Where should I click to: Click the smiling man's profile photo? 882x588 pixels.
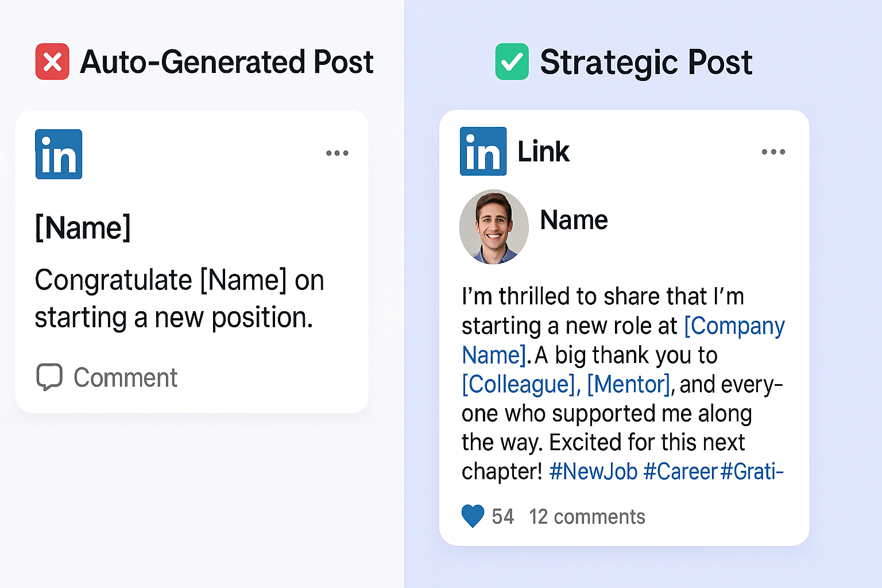pyautogui.click(x=494, y=227)
